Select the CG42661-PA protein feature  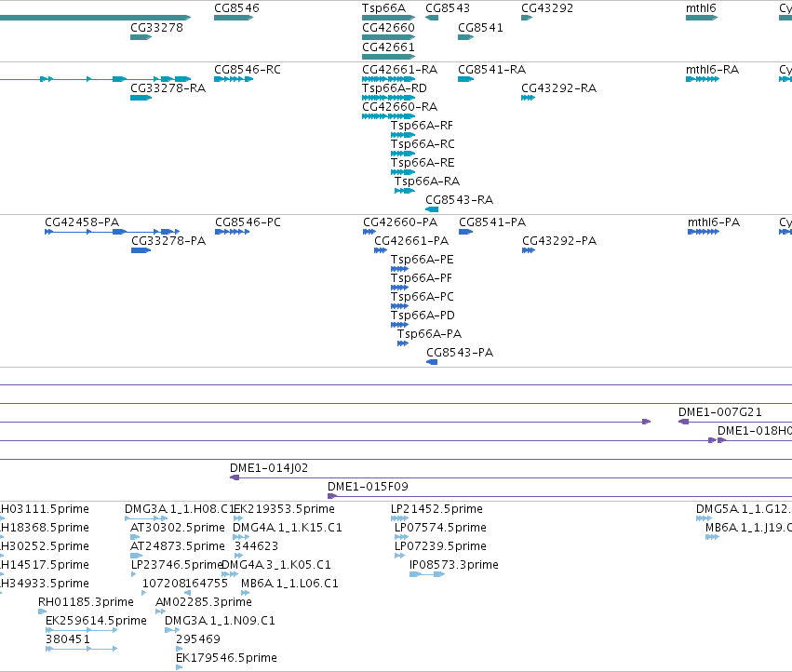381,250
